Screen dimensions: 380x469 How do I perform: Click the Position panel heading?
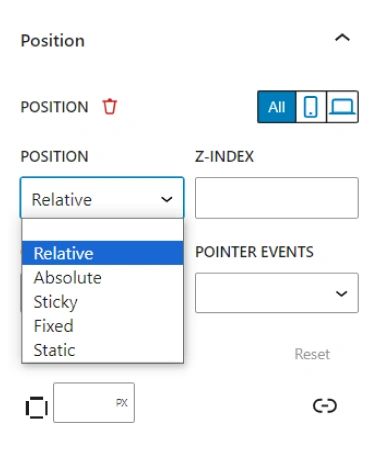pos(53,41)
